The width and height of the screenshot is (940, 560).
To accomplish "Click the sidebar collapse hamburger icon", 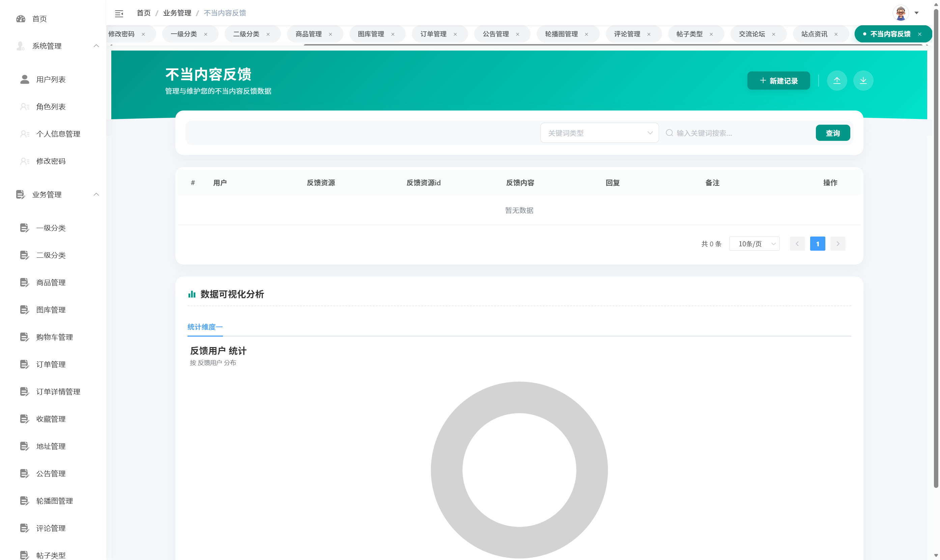I will click(x=119, y=13).
